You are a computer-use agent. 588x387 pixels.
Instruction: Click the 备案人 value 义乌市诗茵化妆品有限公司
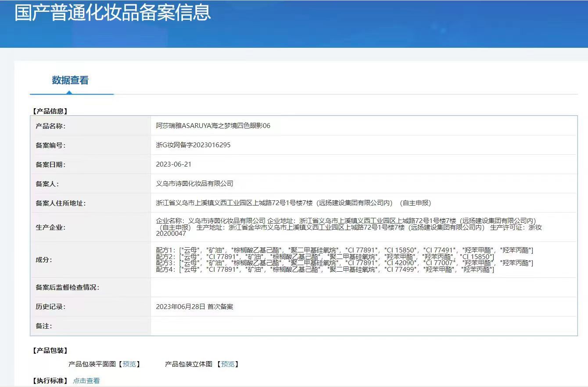(x=195, y=184)
